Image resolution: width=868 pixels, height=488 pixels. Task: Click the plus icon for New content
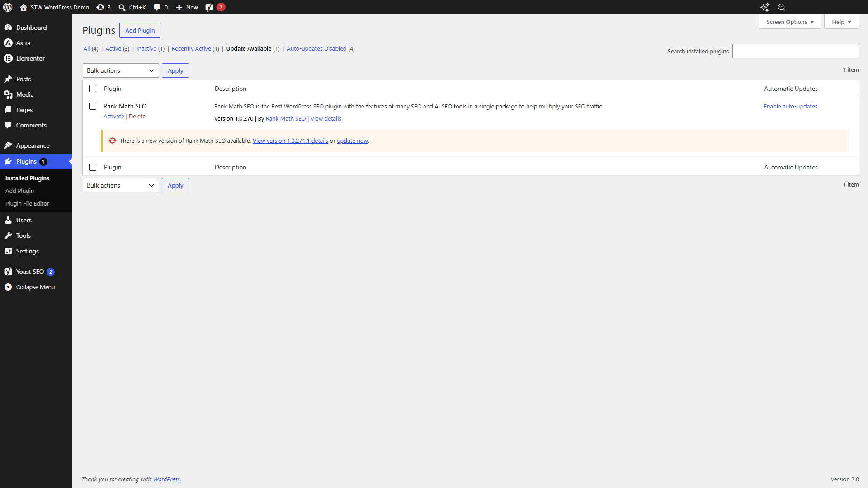click(179, 7)
